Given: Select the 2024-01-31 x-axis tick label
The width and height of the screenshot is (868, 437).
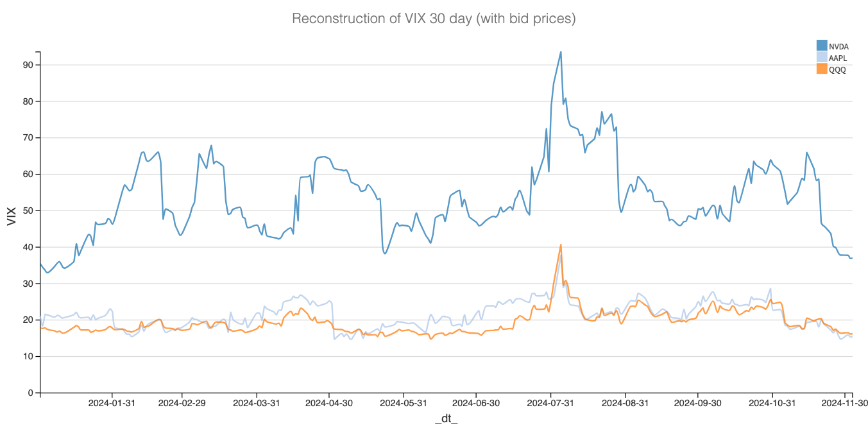Looking at the screenshot, I should click(112, 404).
